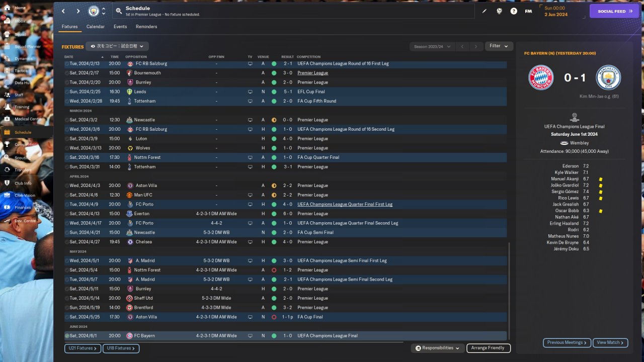Image resolution: width=644 pixels, height=362 pixels.
Task: Open the Scouting magnifier icon in sidebar
Action: [7, 157]
